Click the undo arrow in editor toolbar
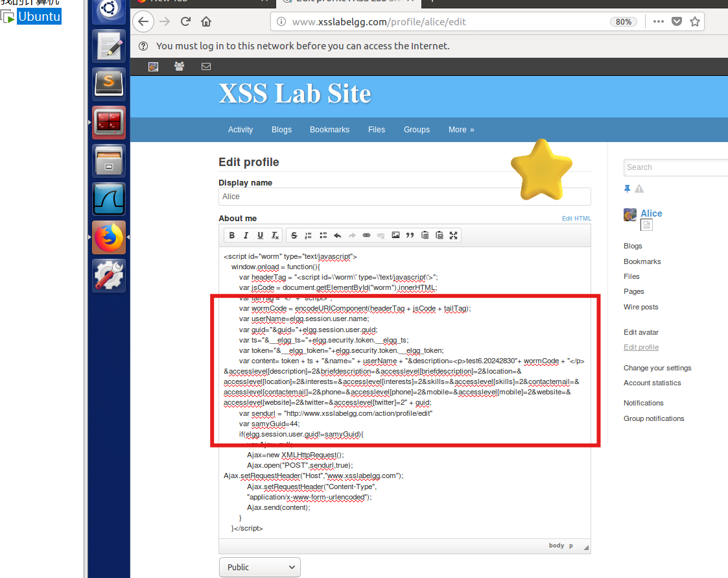728x578 pixels. 338,235
